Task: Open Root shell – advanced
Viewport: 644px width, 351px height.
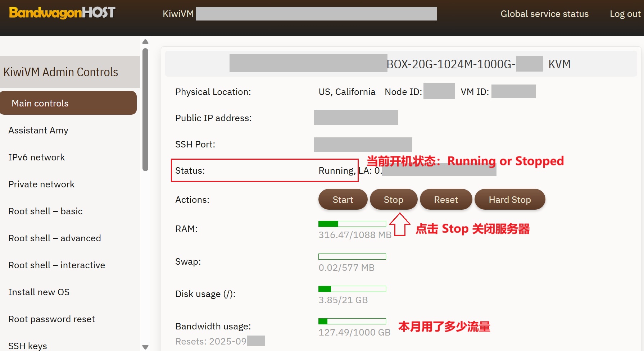Action: [55, 238]
